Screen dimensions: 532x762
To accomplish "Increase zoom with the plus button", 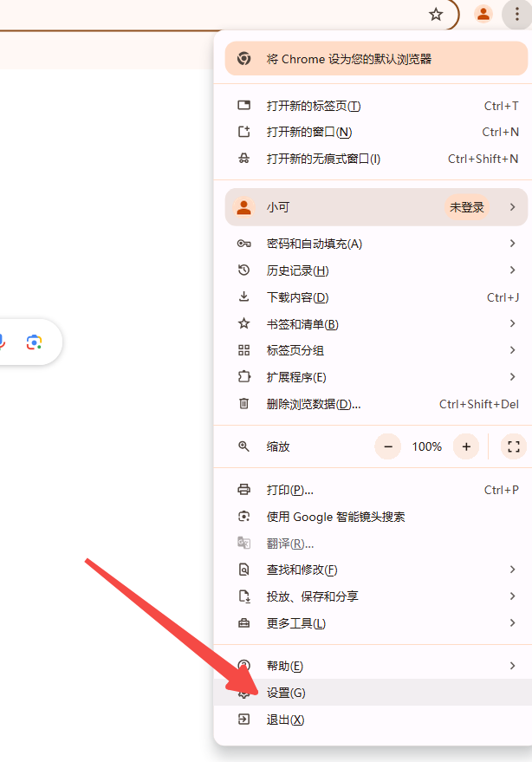I will (466, 446).
